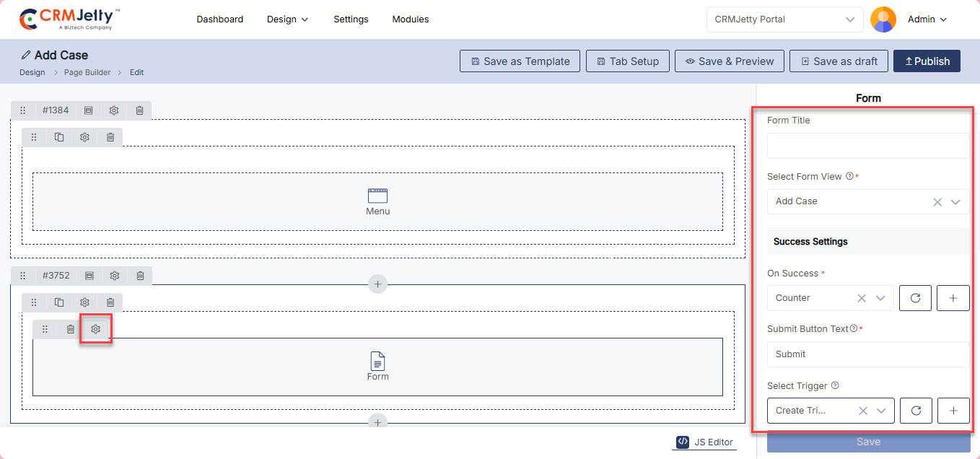Screen dimensions: 980x459
Task: Delete the Form widget with trash icon
Action: pyautogui.click(x=70, y=329)
